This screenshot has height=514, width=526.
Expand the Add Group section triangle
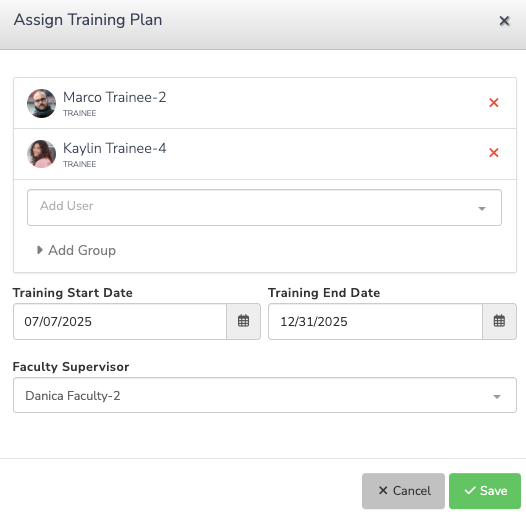(40, 250)
